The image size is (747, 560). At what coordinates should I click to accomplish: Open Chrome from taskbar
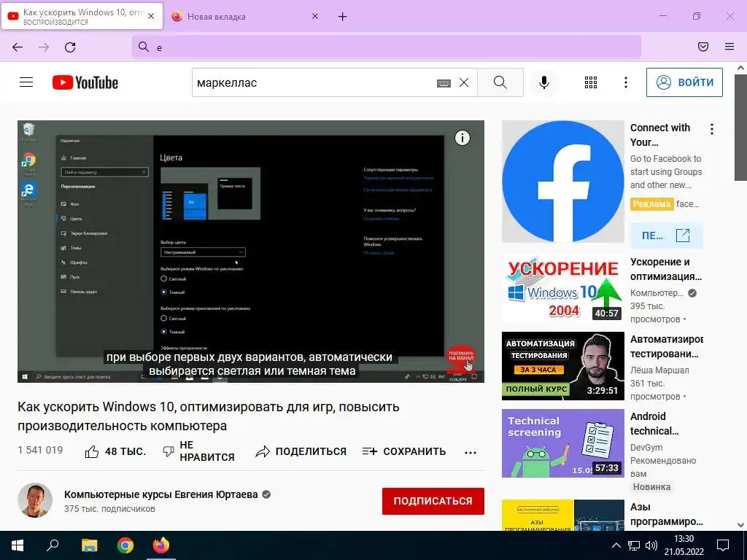coord(125,545)
